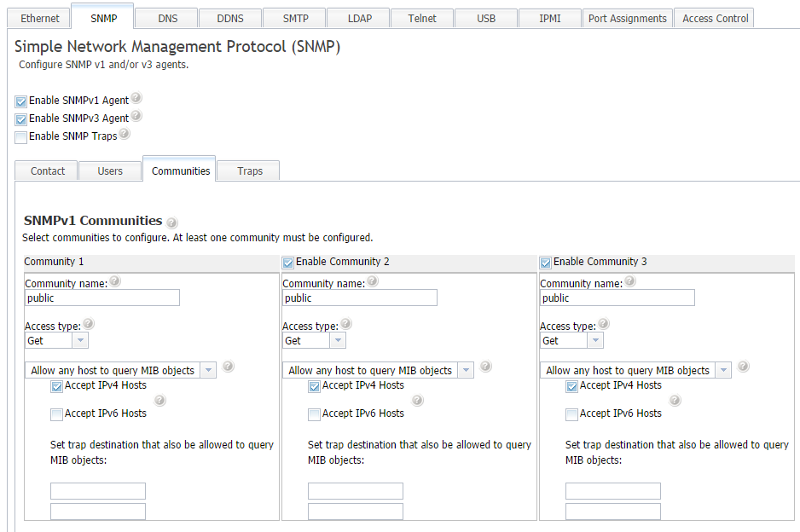Click help icon beside Community 1 name label
This screenshot has width=800, height=532.
tap(115, 281)
